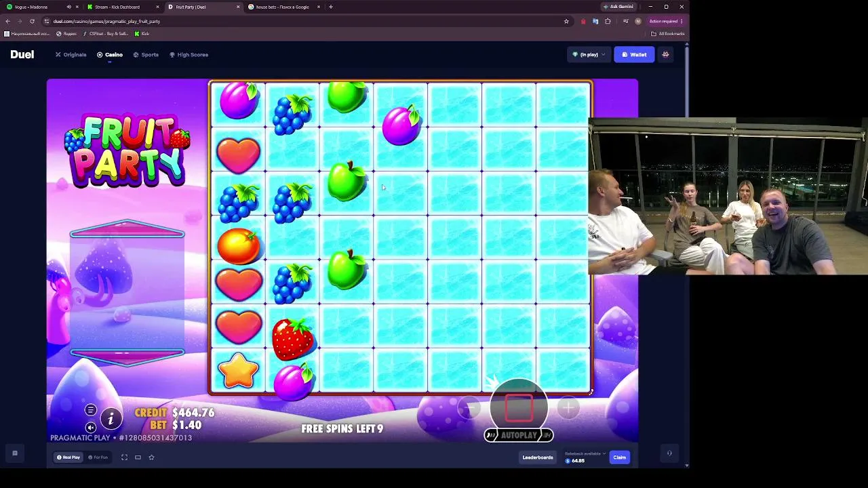Click the PRAGMATIC PLAY round ID text
The image size is (868, 488).
121,438
